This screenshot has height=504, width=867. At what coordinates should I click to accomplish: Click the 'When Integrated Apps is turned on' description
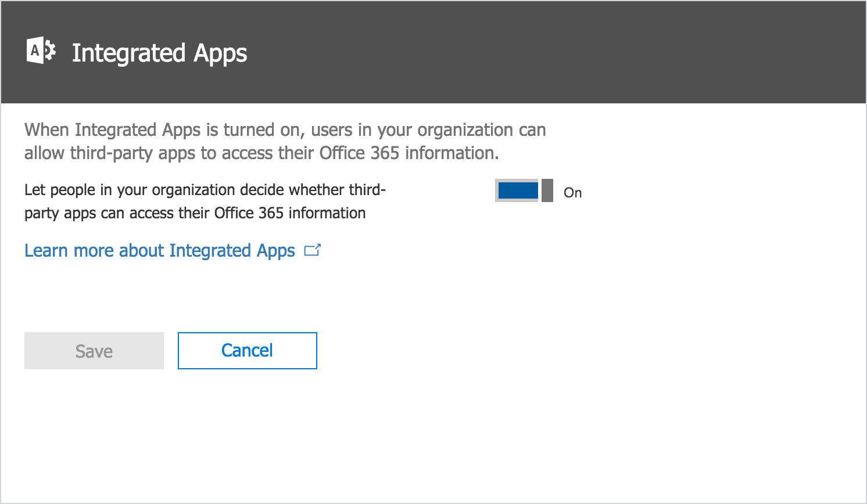pyautogui.click(x=285, y=141)
